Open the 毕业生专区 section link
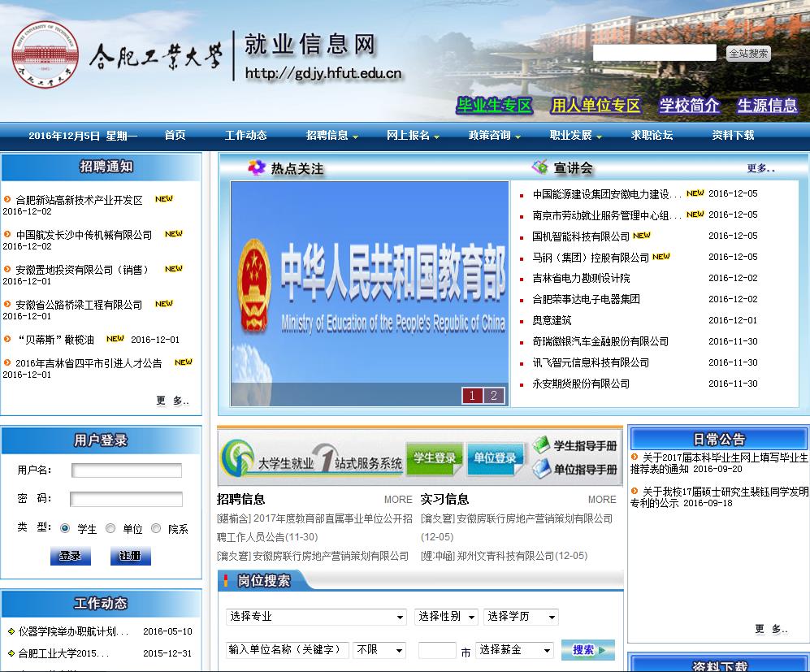Viewport: 810px width, 672px height. [495, 106]
